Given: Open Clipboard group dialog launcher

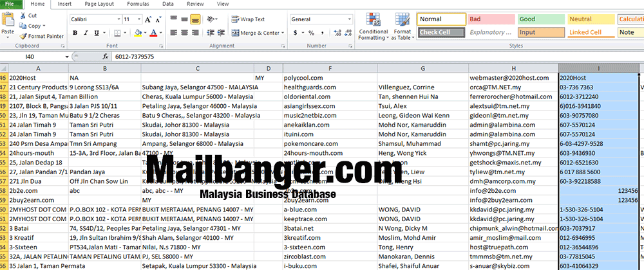Looking at the screenshot, I should 63,46.
